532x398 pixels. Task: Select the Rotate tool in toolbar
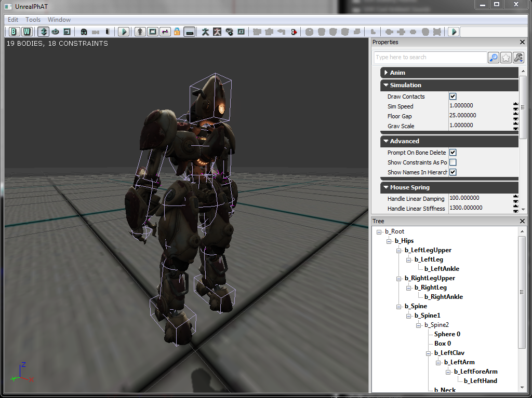(55, 32)
